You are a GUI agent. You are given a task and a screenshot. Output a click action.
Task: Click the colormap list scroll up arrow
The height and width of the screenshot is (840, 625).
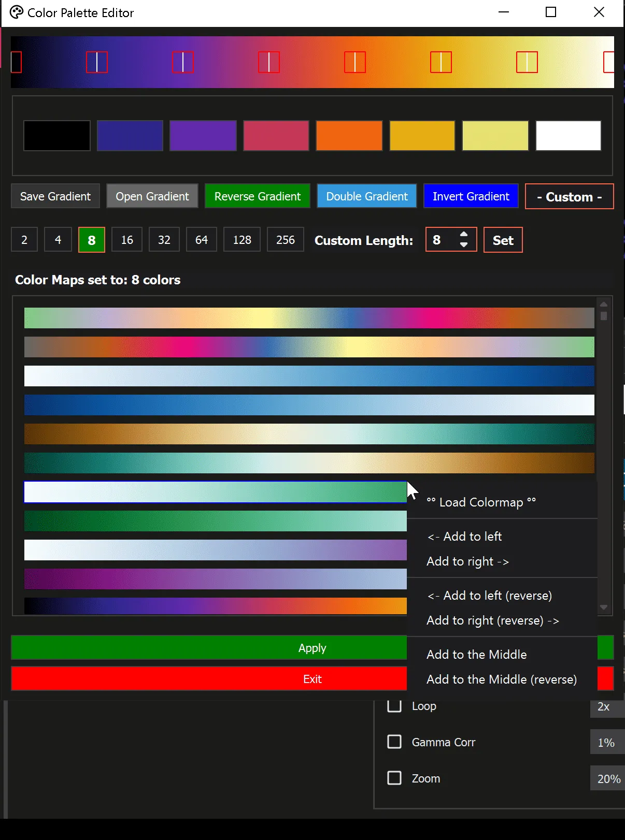click(x=604, y=304)
